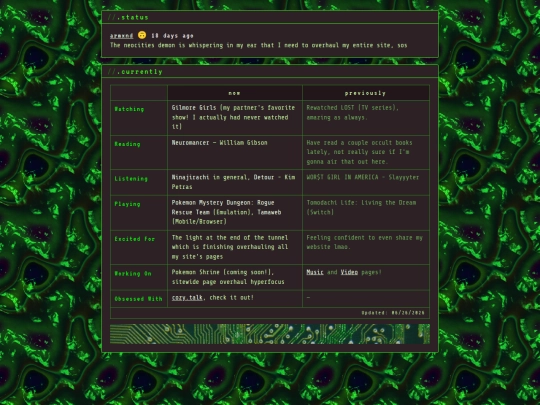Viewport: 540px width, 405px height.
Task: Click the 'Tomodachi Life' previously cell
Action: coord(366,212)
